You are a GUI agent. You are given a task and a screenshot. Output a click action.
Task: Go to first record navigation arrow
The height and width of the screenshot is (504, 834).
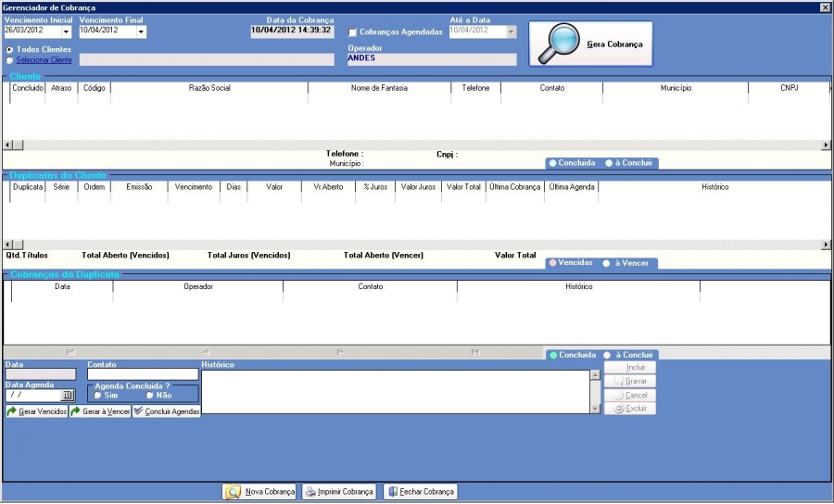coord(70,352)
